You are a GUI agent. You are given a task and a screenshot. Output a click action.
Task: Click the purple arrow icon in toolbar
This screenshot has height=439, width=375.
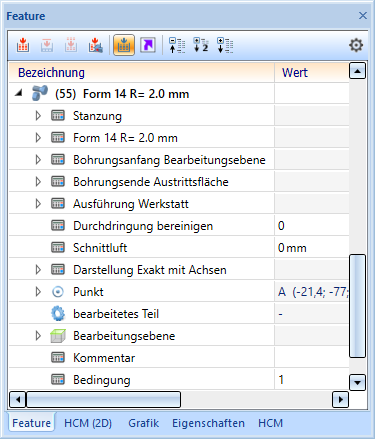(x=148, y=45)
